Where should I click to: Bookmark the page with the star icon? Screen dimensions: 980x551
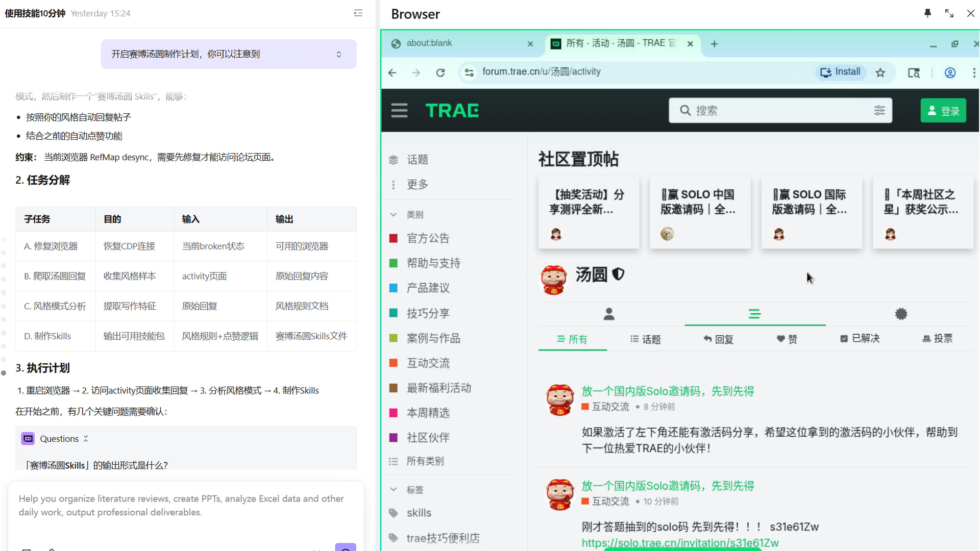coord(880,72)
